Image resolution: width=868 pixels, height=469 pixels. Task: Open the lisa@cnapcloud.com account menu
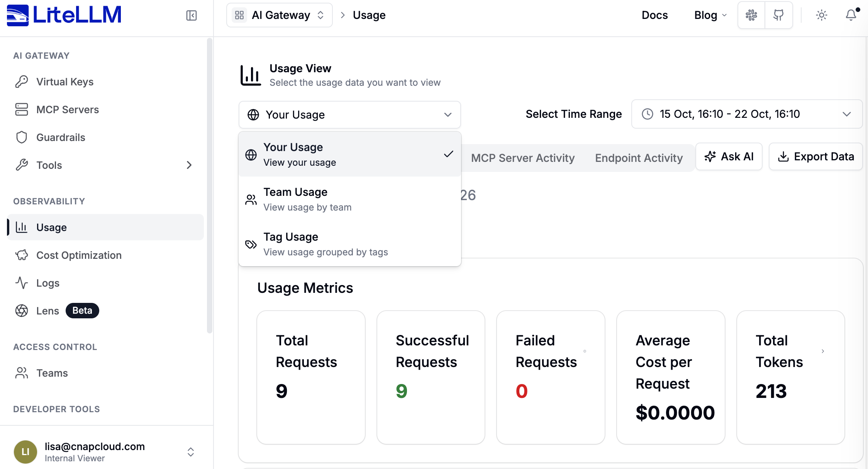click(105, 452)
